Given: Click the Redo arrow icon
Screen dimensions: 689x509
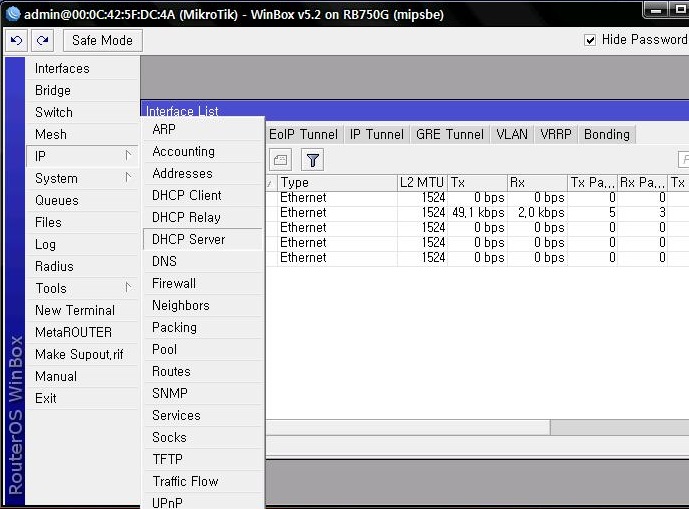Looking at the screenshot, I should tap(42, 40).
